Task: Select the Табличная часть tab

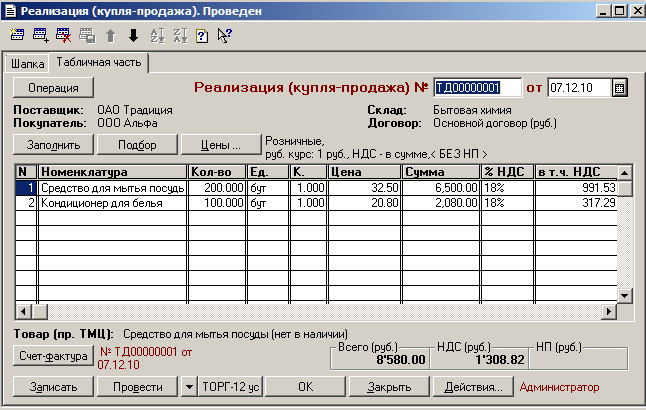Action: coord(100,63)
